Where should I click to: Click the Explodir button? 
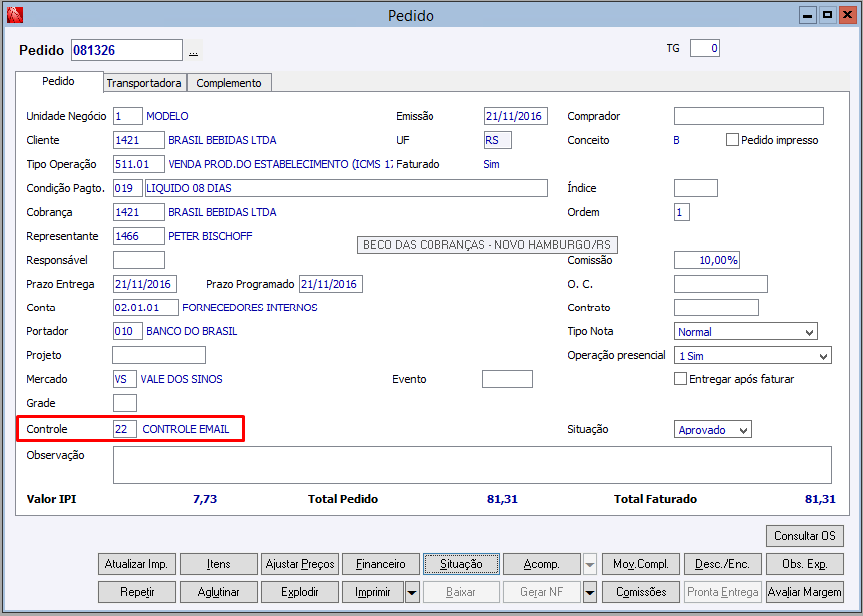tap(300, 592)
